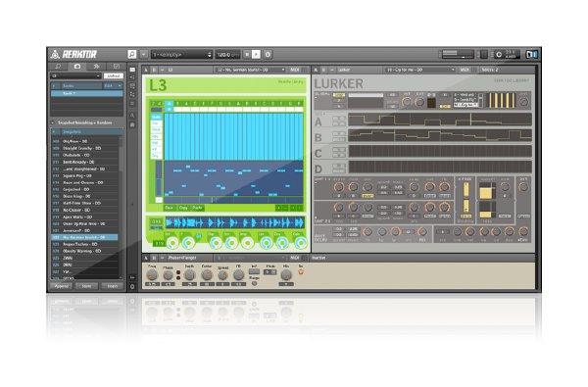The width and height of the screenshot is (588, 387).
Task: Collapse the Snapshot Morphing + Random section
Action: (x=53, y=122)
